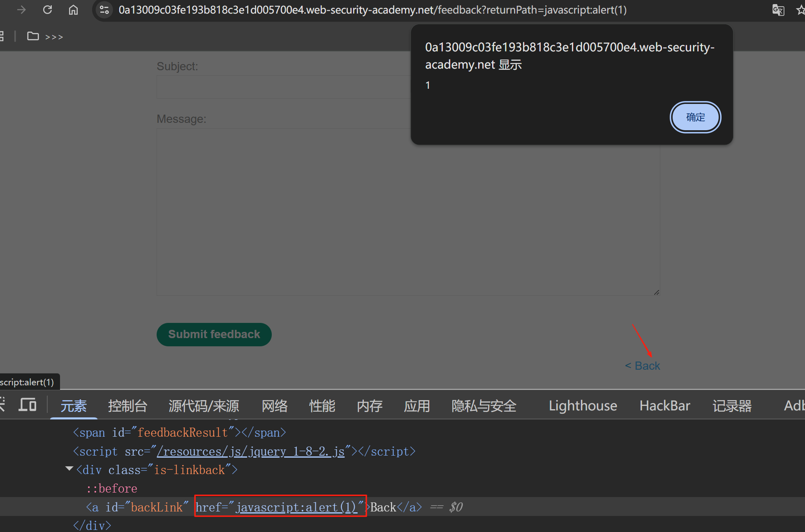Select the feedbackResult span element
Viewport: 805px width, 532px height.
coord(179,433)
